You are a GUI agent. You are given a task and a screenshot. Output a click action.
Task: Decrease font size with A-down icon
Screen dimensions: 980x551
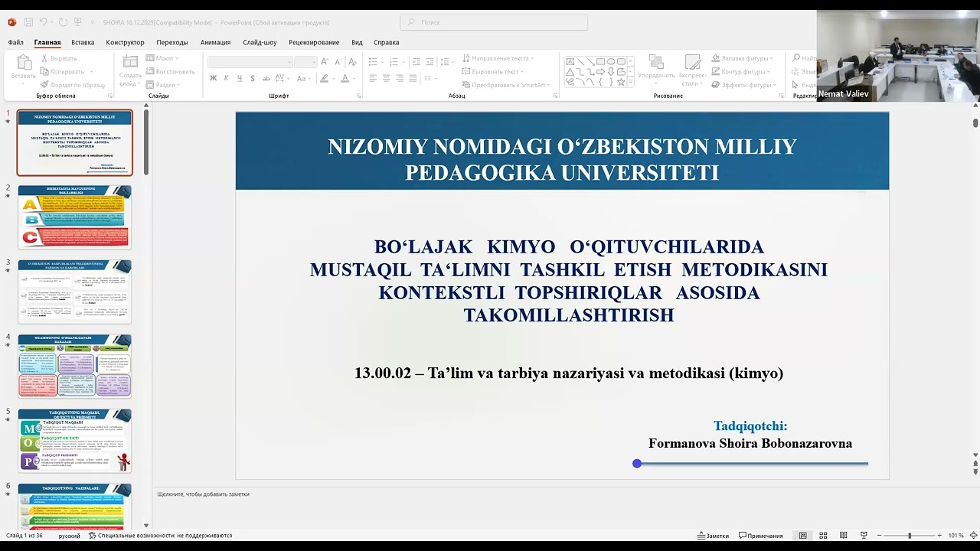338,62
